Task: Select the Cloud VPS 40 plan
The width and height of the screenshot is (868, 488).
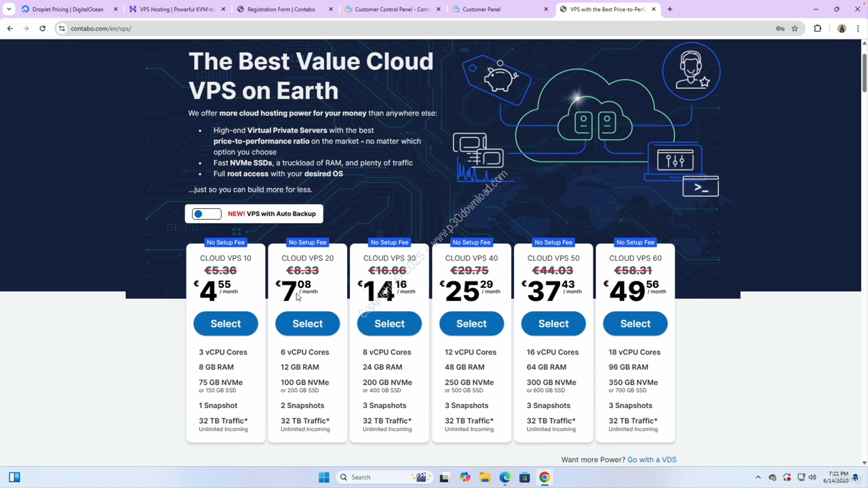Action: tap(471, 324)
